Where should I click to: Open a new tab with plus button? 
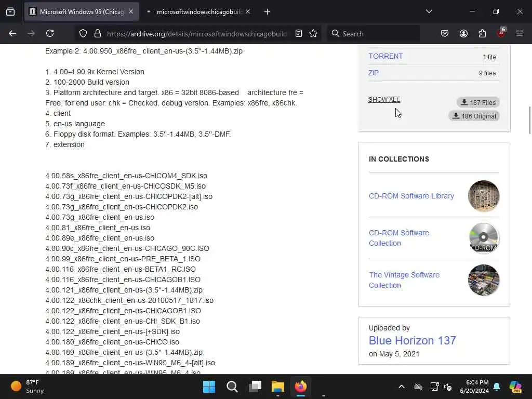click(268, 12)
